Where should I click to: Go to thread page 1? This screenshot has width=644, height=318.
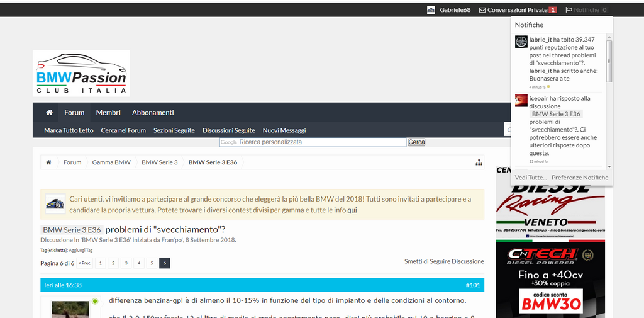tap(101, 263)
